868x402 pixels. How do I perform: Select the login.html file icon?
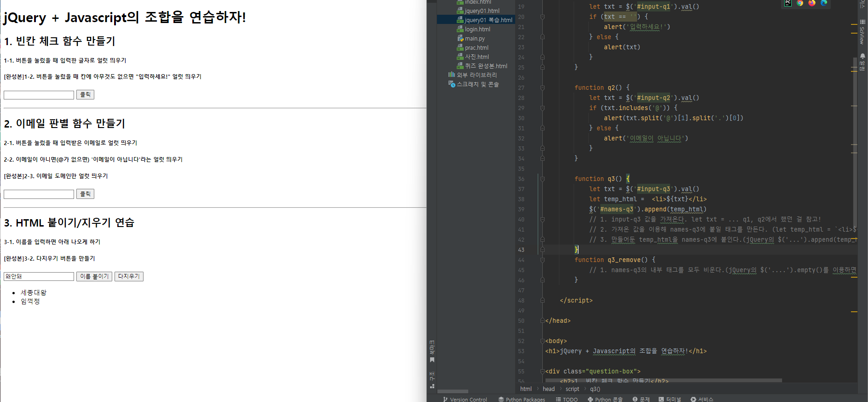(460, 29)
